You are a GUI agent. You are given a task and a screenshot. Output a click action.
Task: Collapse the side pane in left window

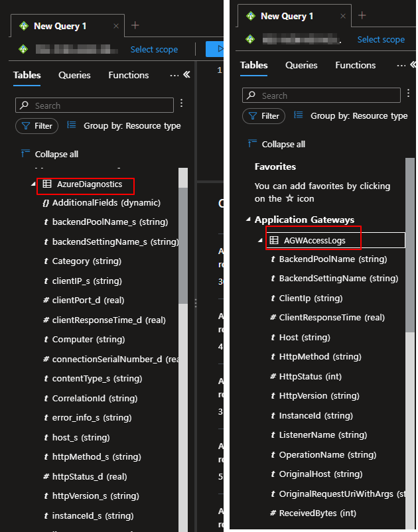click(x=186, y=75)
